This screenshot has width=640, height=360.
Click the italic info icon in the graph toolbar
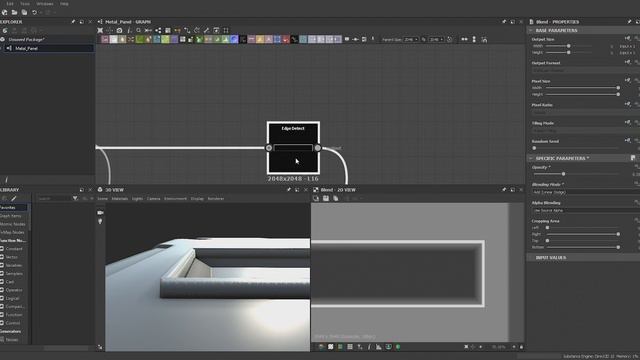[129, 30]
